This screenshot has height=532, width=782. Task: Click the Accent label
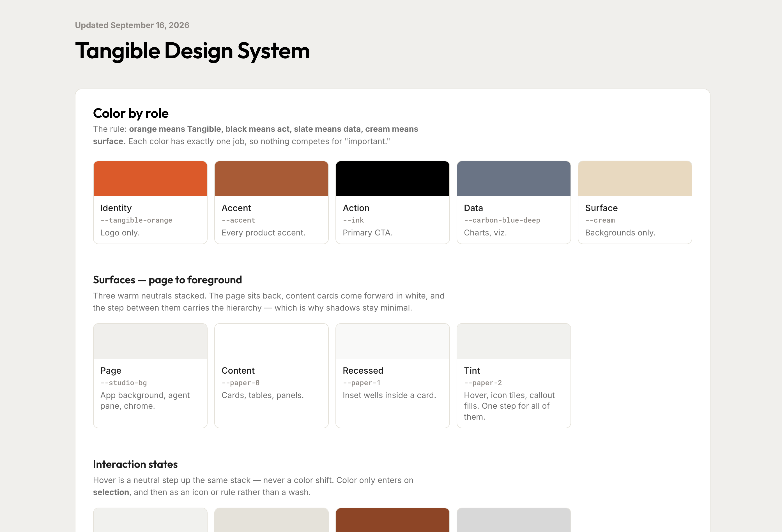236,208
